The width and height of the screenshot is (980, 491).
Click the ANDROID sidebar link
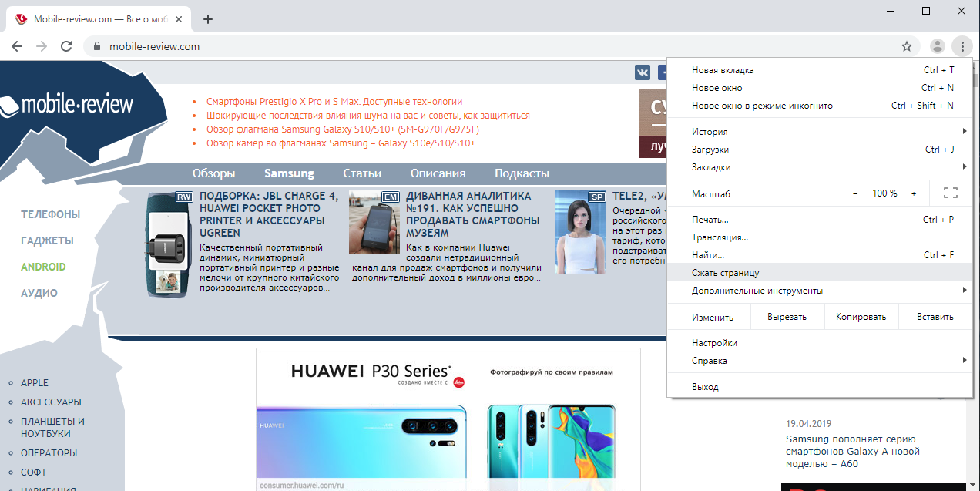(43, 267)
